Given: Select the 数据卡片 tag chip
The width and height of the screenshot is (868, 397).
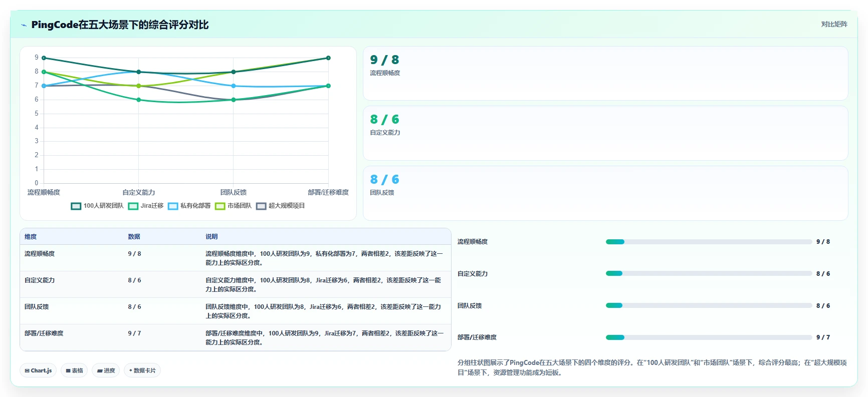Looking at the screenshot, I should tap(142, 370).
